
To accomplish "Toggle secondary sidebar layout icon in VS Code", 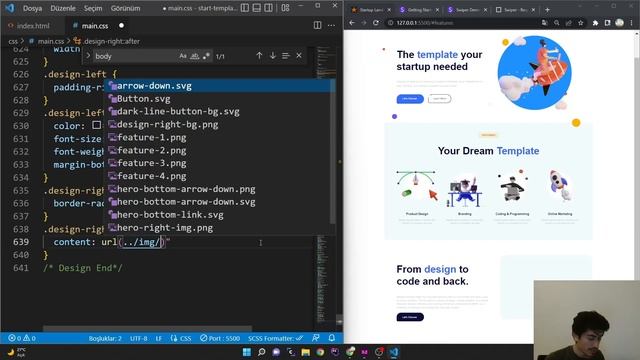I will point(268,8).
